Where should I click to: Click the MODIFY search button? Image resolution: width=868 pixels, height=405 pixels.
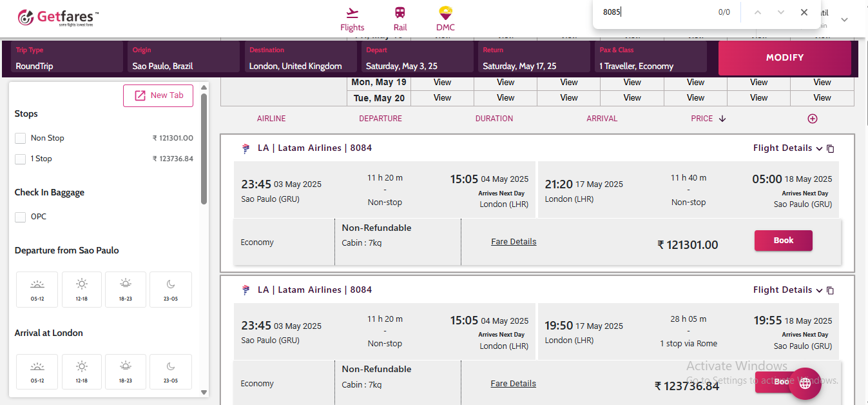point(784,58)
